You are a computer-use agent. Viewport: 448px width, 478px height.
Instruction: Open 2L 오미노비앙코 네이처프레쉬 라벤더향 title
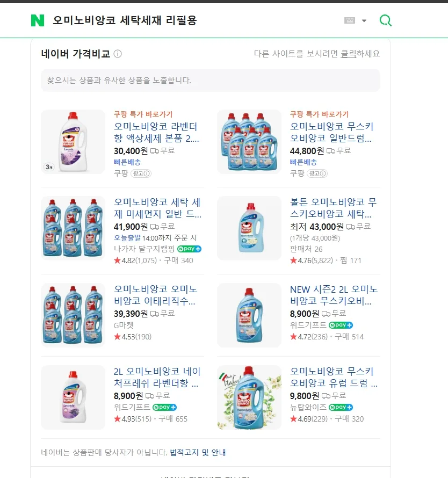tap(157, 377)
